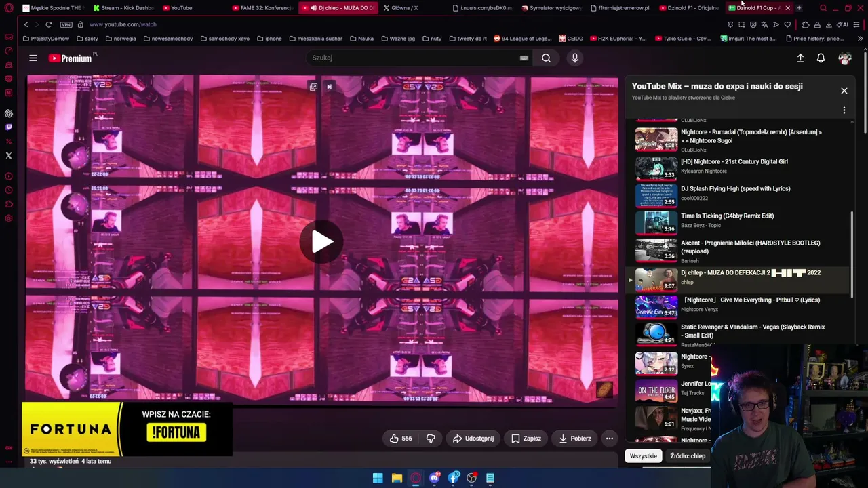
Task: Open the Opera main menu
Action: 9,8
